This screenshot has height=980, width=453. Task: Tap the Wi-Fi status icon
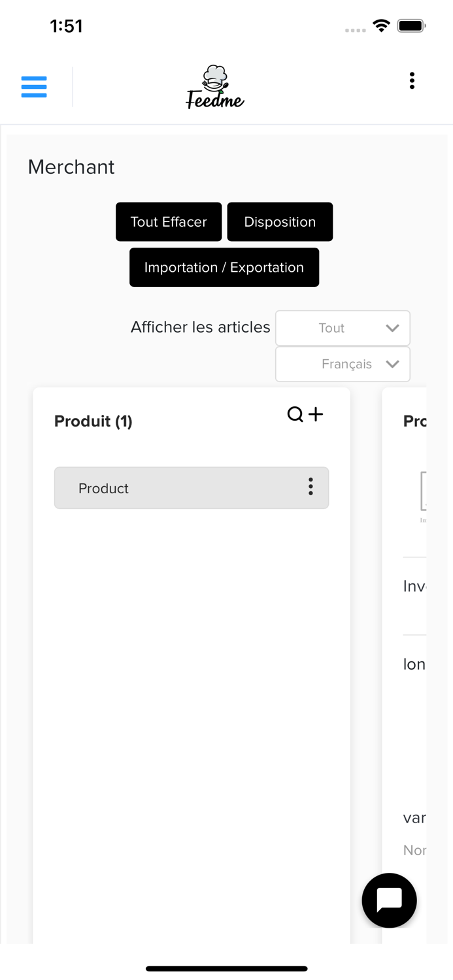(381, 26)
